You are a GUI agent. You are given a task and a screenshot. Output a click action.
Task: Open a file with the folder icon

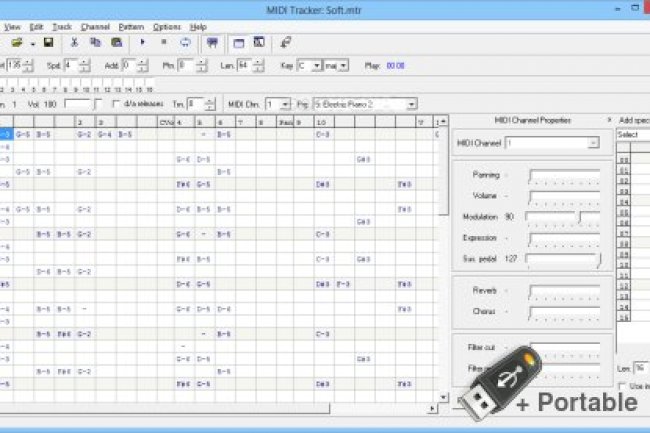(x=17, y=43)
